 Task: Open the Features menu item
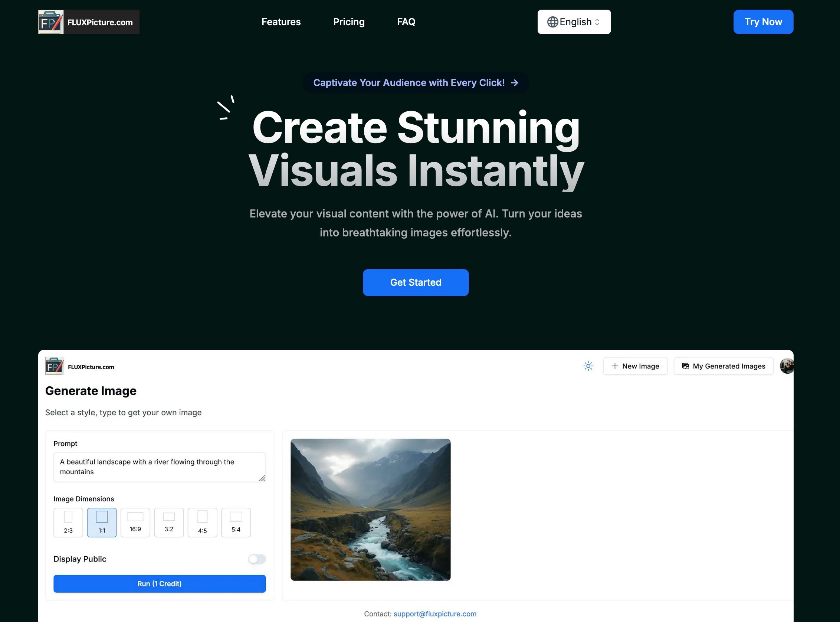(x=281, y=22)
